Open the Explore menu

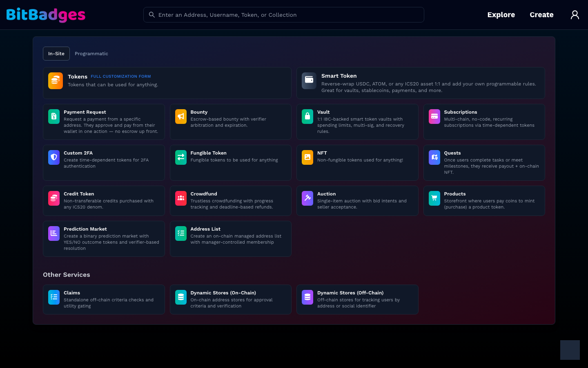501,15
